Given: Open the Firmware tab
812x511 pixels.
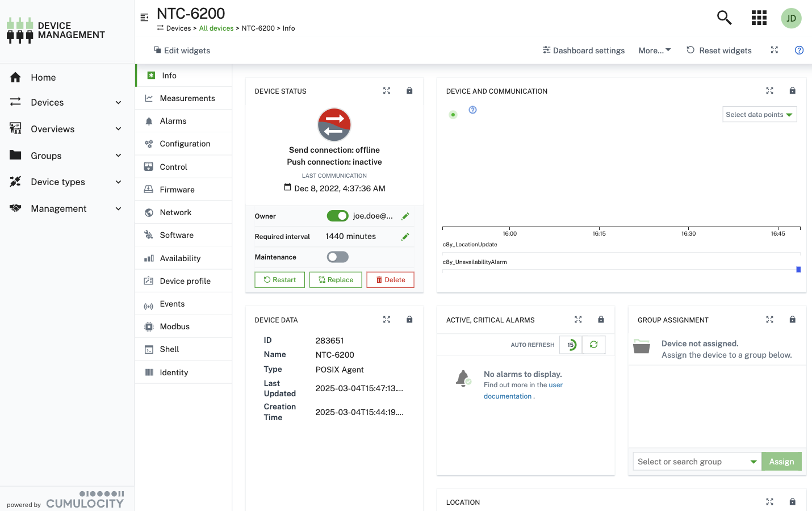Looking at the screenshot, I should [177, 190].
